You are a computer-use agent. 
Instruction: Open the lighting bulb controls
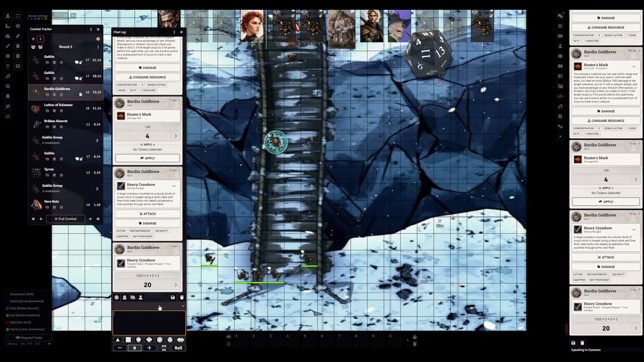pyautogui.click(x=8, y=66)
